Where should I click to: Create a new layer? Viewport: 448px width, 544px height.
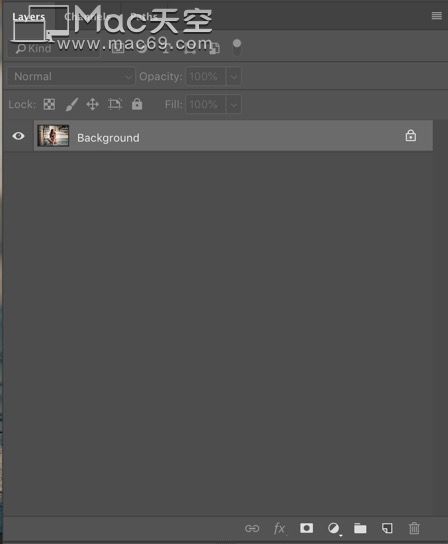[387, 528]
